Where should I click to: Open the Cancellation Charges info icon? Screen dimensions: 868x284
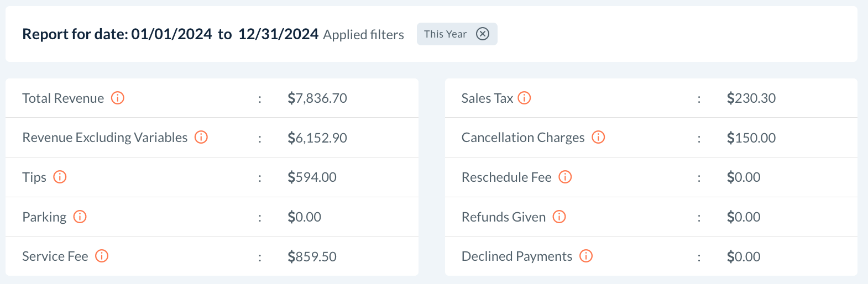click(x=598, y=137)
